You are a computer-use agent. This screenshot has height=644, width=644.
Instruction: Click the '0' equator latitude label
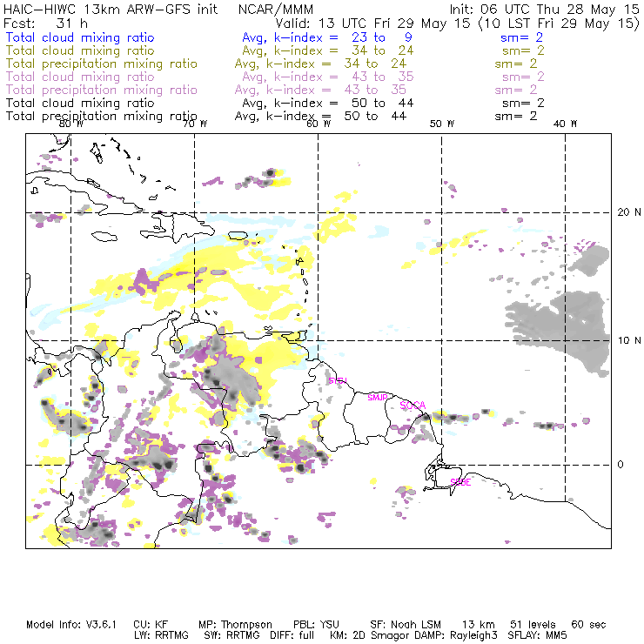click(621, 465)
